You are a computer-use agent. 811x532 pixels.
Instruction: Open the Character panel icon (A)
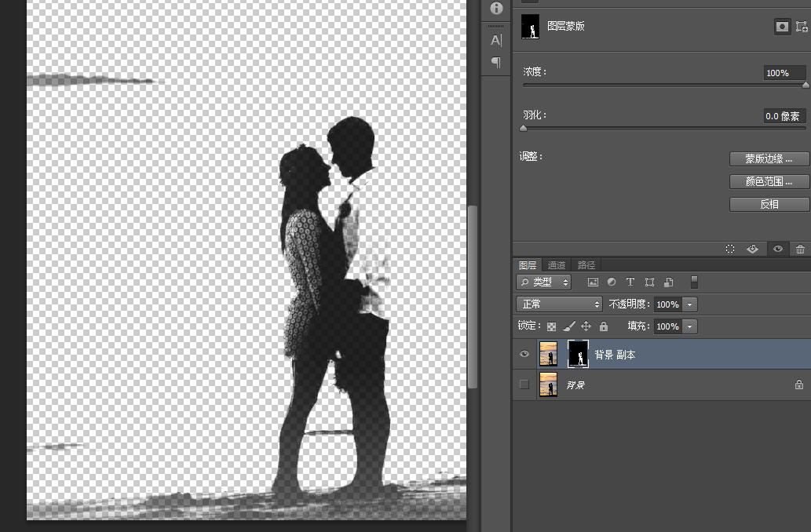click(496, 40)
